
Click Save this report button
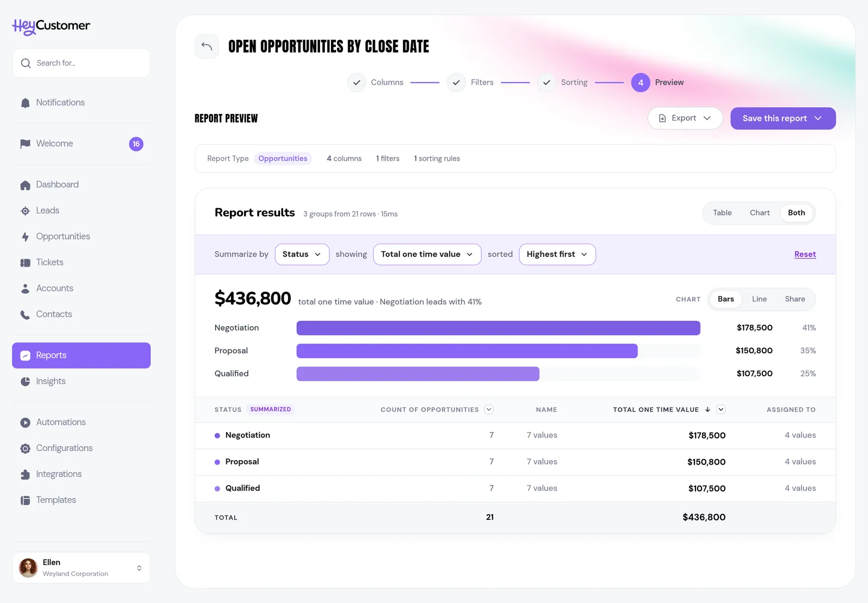click(x=783, y=118)
